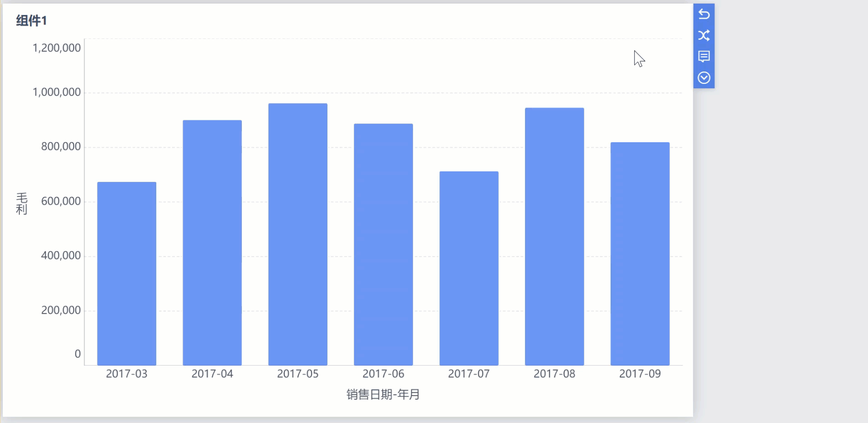Viewport: 868px width, 423px height.
Task: Select the tallest 2017-05 bar
Action: [x=298, y=234]
